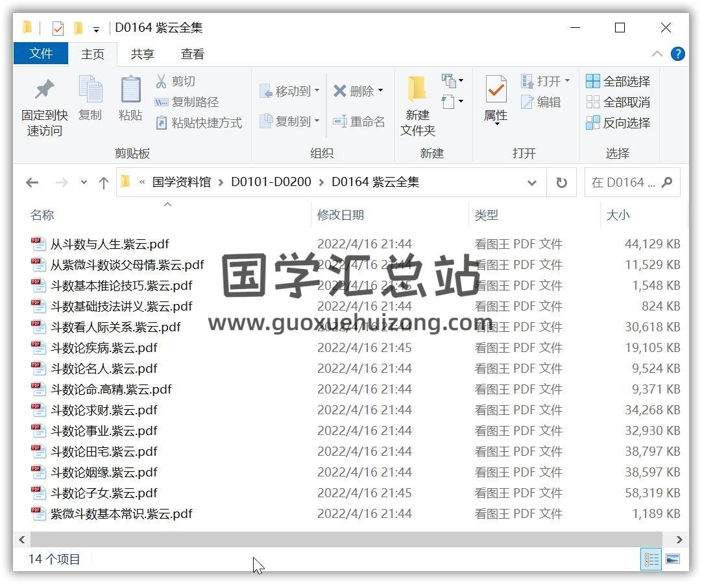Open the Delete dropdown arrow
Viewport: 702px width, 588px height.
pyautogui.click(x=381, y=91)
